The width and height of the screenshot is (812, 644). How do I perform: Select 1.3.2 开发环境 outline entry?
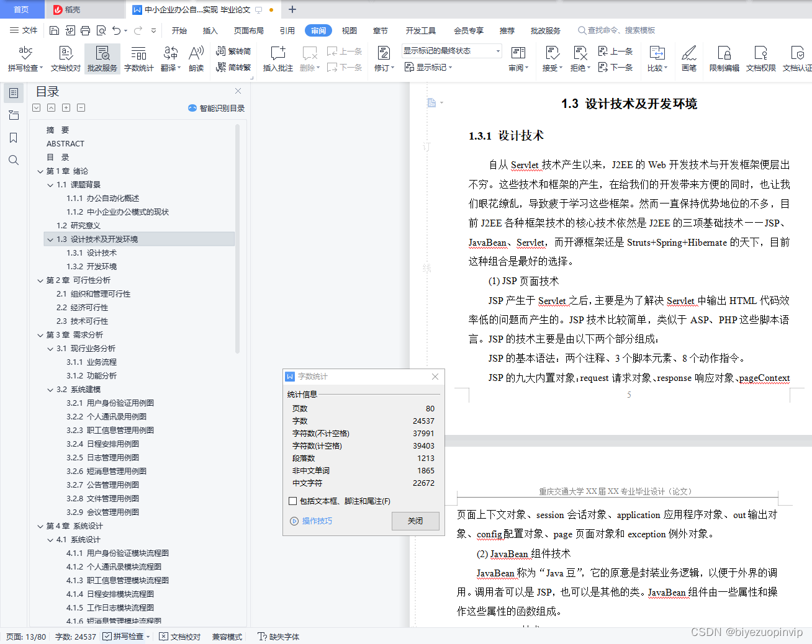[x=92, y=267]
